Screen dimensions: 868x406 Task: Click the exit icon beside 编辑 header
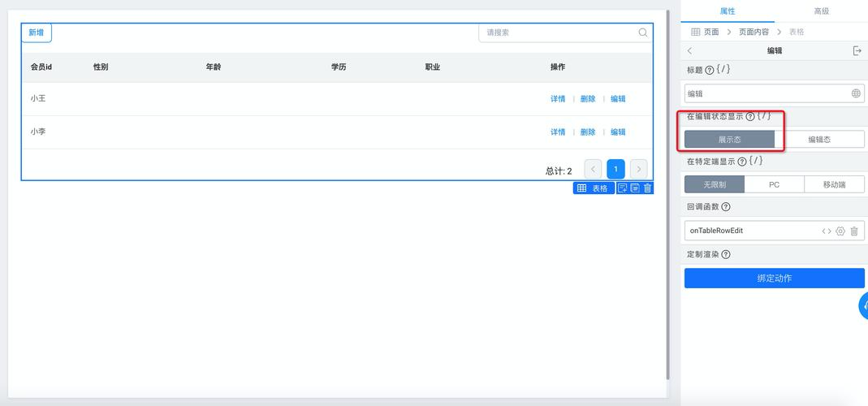857,50
